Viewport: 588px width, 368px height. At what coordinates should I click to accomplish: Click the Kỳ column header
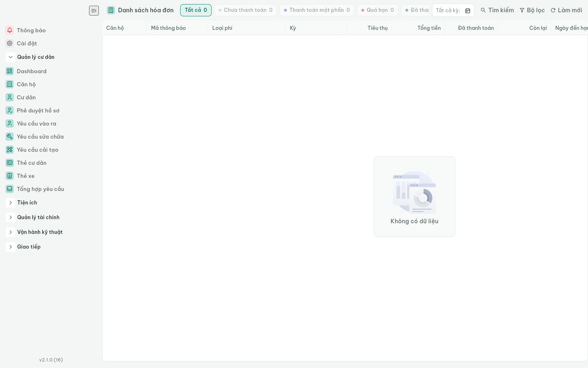(316, 28)
